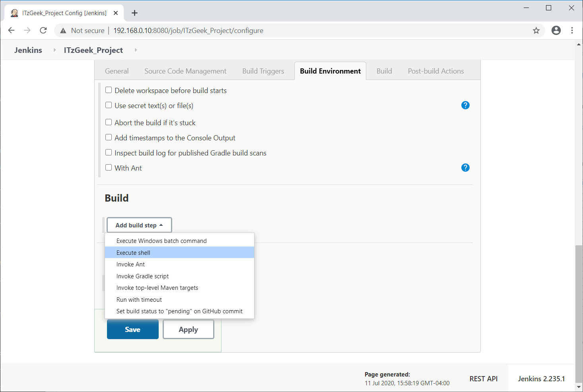583x392 pixels.
Task: Select Execute shell build step
Action: point(179,252)
